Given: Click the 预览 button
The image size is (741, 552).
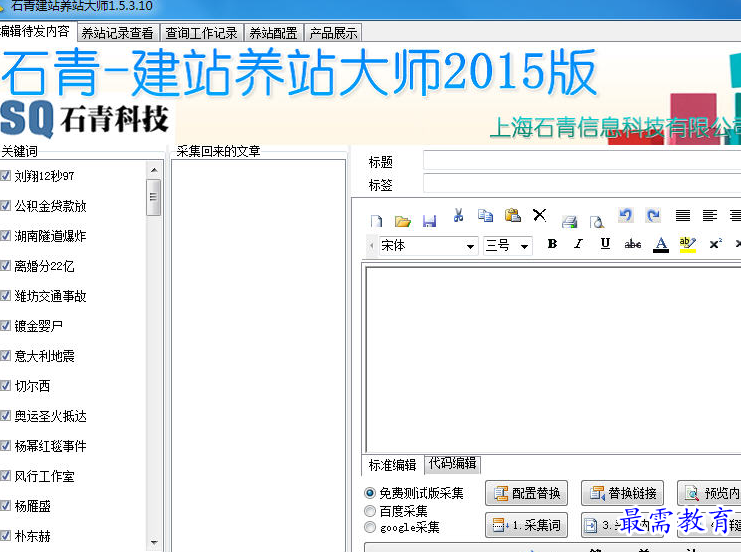Looking at the screenshot, I should click(709, 493).
